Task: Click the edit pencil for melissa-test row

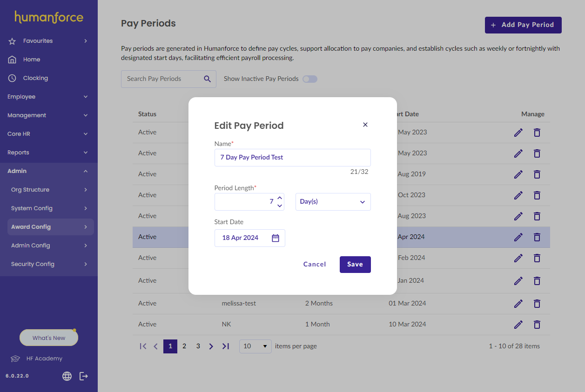Action: click(x=518, y=304)
